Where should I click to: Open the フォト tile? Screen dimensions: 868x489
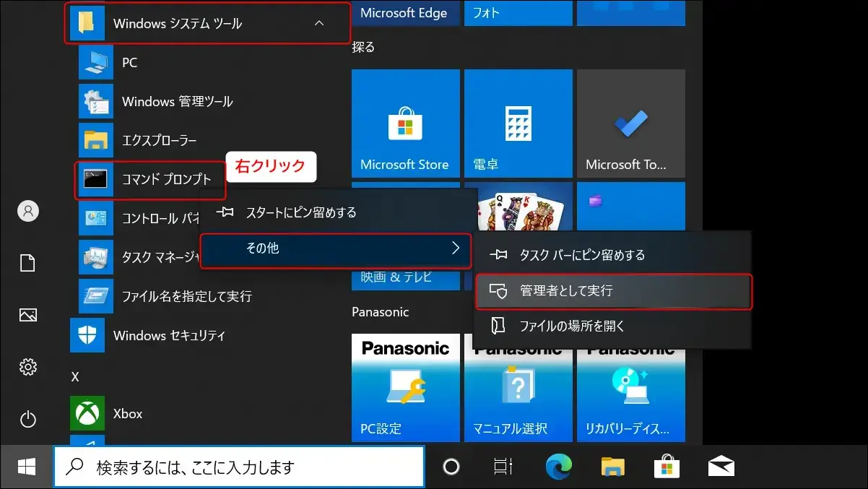(518, 13)
